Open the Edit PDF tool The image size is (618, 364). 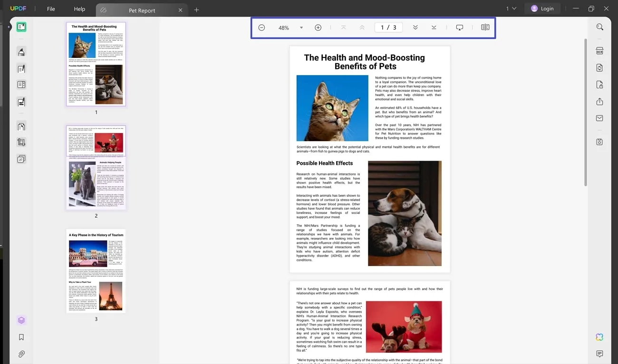click(21, 68)
